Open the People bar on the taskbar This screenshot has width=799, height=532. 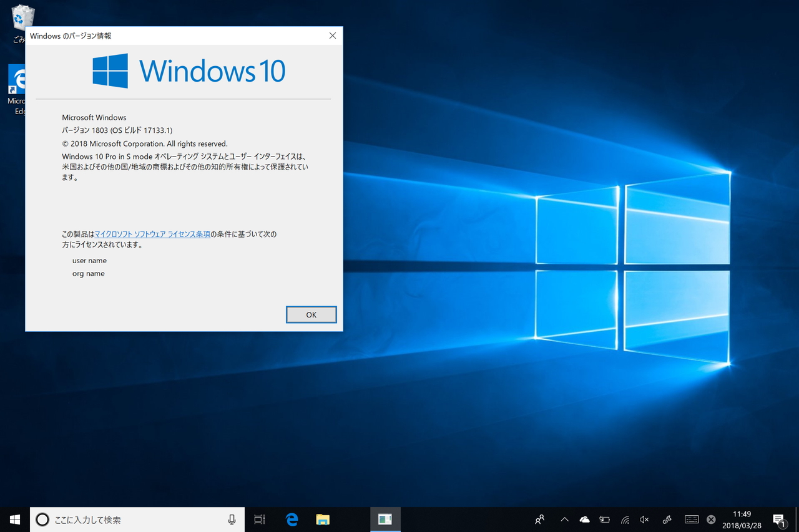tap(539, 519)
